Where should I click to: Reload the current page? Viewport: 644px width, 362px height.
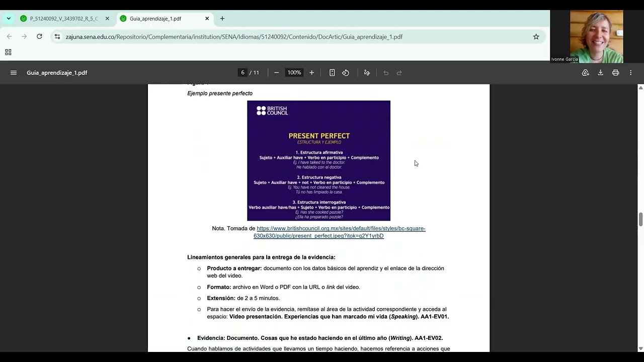coord(39,37)
